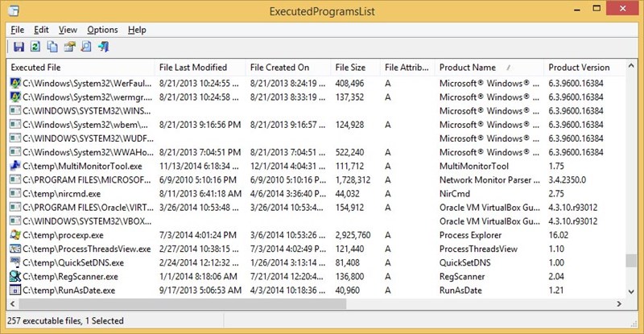This screenshot has height=334, width=644.
Task: Click the Exit toolbar icon
Action: pyautogui.click(x=104, y=47)
